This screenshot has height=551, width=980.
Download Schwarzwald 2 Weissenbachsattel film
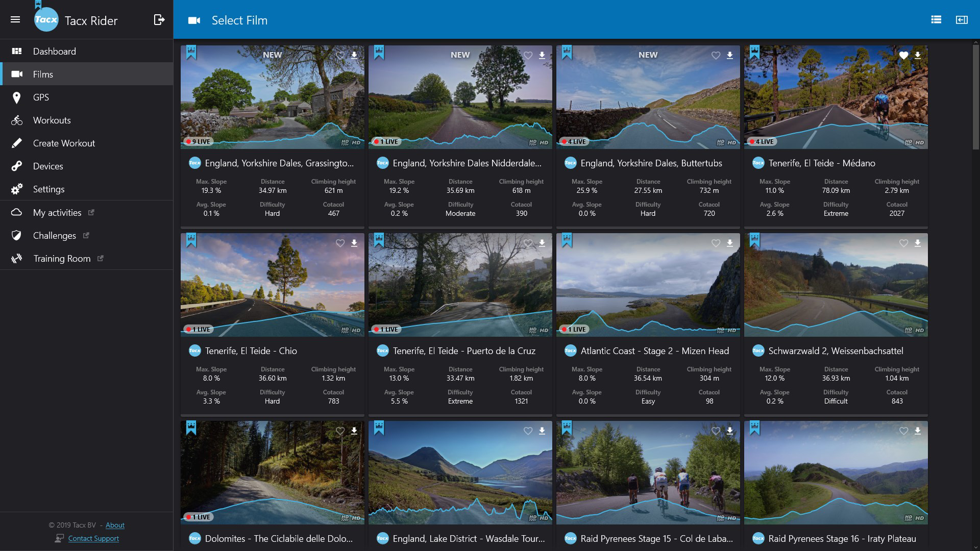(x=918, y=243)
